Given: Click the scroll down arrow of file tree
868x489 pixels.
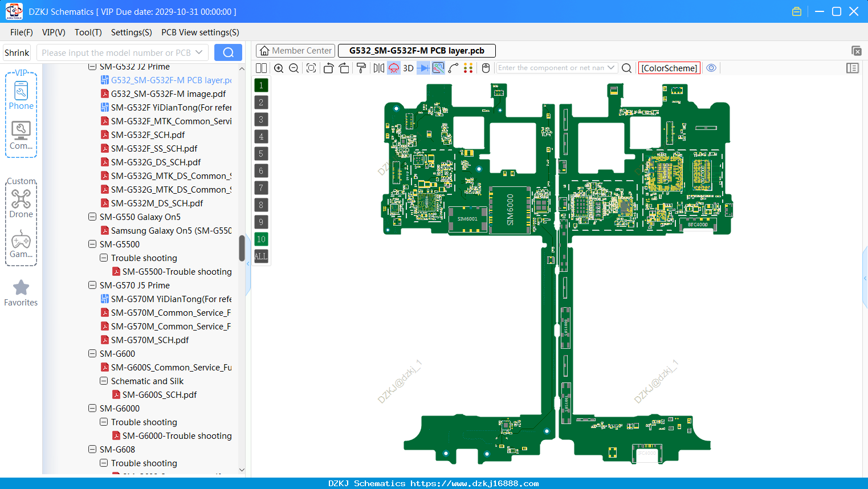Looking at the screenshot, I should [242, 470].
